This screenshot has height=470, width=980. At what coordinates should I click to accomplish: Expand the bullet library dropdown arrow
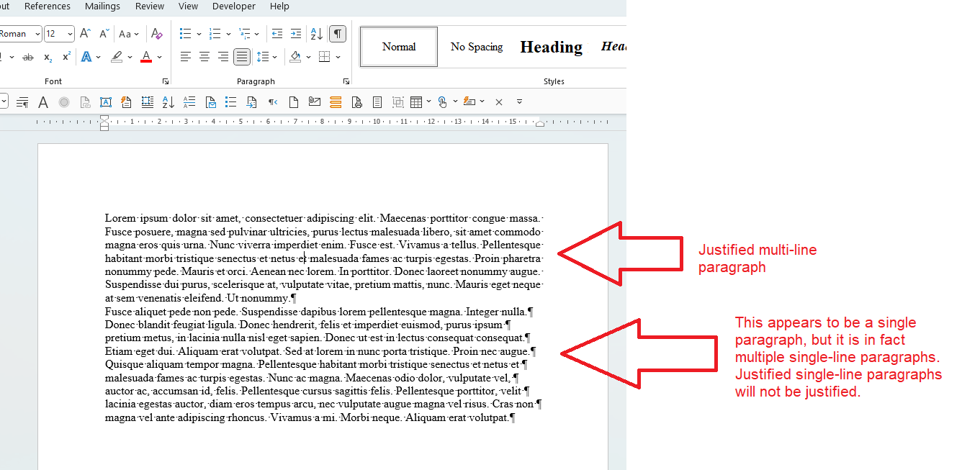tap(199, 34)
